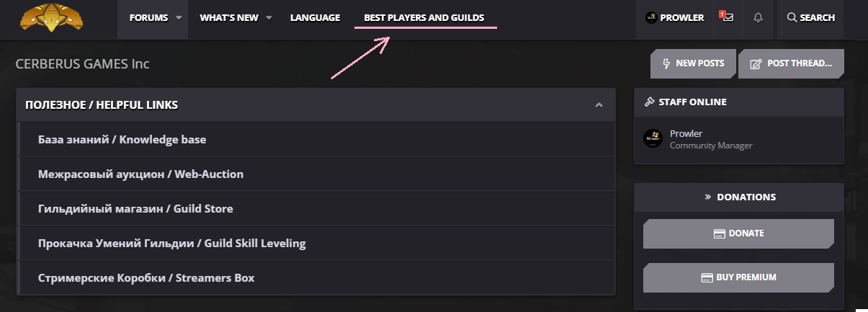The height and width of the screenshot is (312, 868).
Task: Click the New Posts button
Action: pyautogui.click(x=693, y=63)
